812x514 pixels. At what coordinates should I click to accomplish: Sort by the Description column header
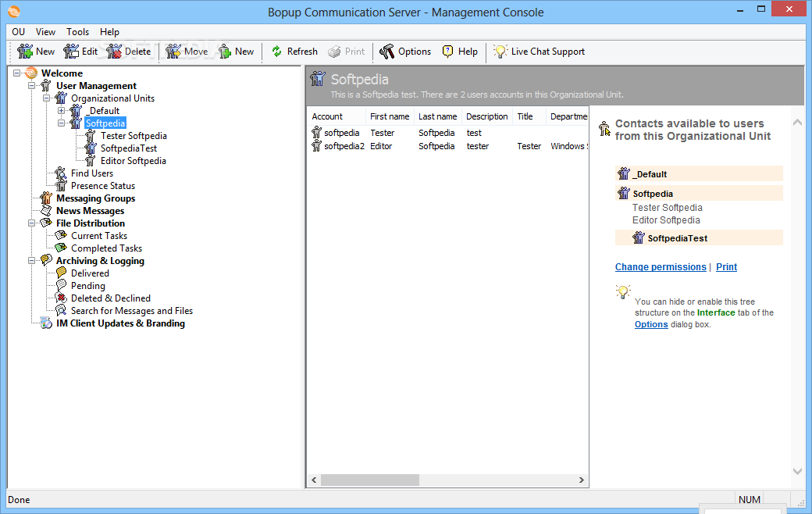tap(486, 116)
